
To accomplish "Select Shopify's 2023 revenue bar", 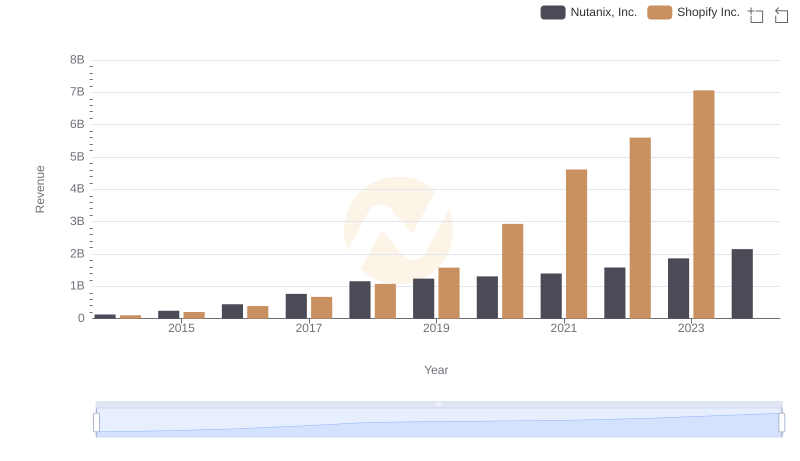I will pyautogui.click(x=704, y=204).
